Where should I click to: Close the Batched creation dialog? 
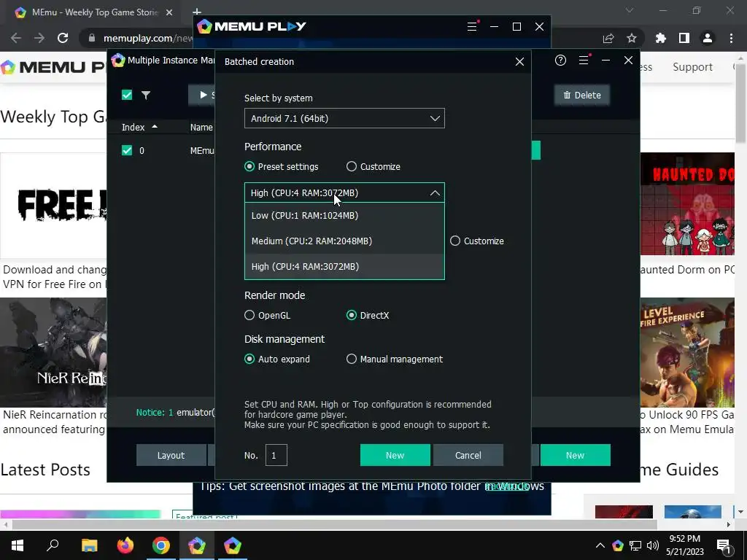tap(519, 61)
